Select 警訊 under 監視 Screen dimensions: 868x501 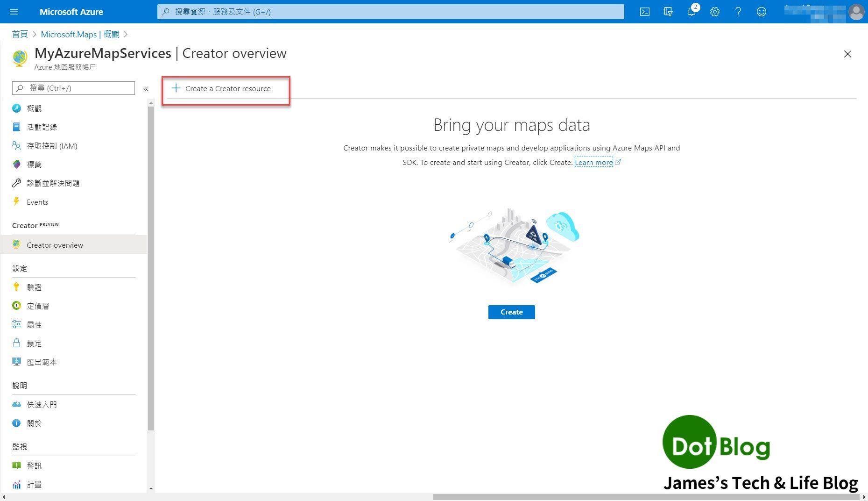click(34, 465)
